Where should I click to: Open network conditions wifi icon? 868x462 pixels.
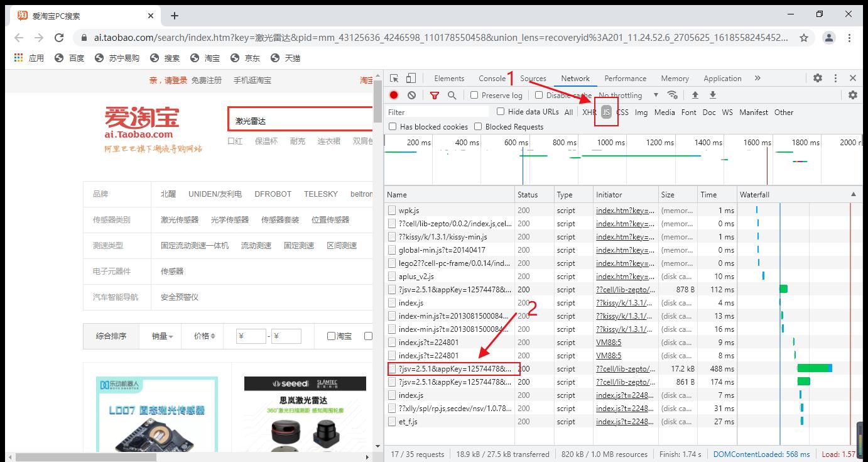672,95
